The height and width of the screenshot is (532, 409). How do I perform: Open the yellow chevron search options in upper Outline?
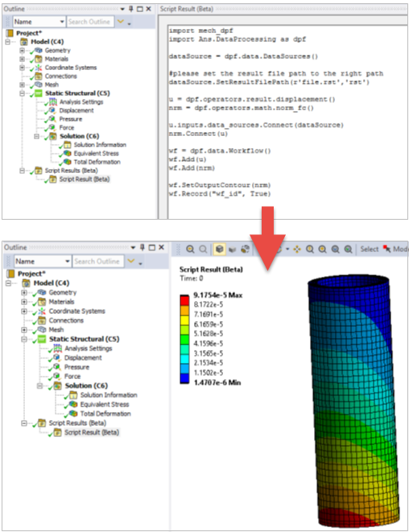coord(121,22)
